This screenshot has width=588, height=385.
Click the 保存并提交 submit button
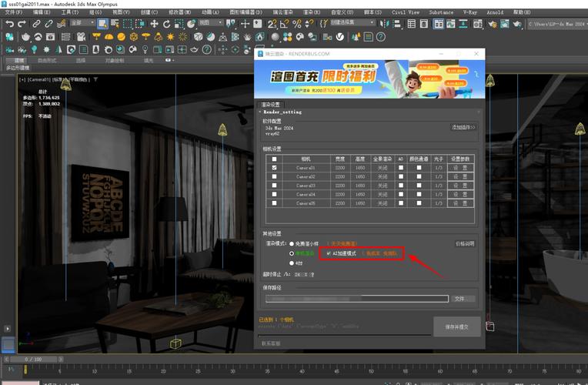[456, 326]
